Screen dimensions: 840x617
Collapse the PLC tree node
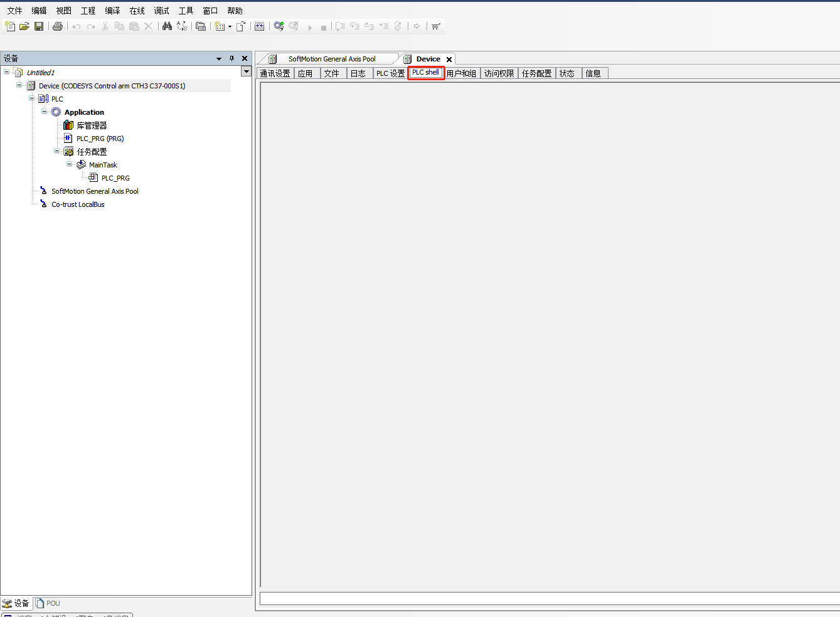(x=31, y=98)
